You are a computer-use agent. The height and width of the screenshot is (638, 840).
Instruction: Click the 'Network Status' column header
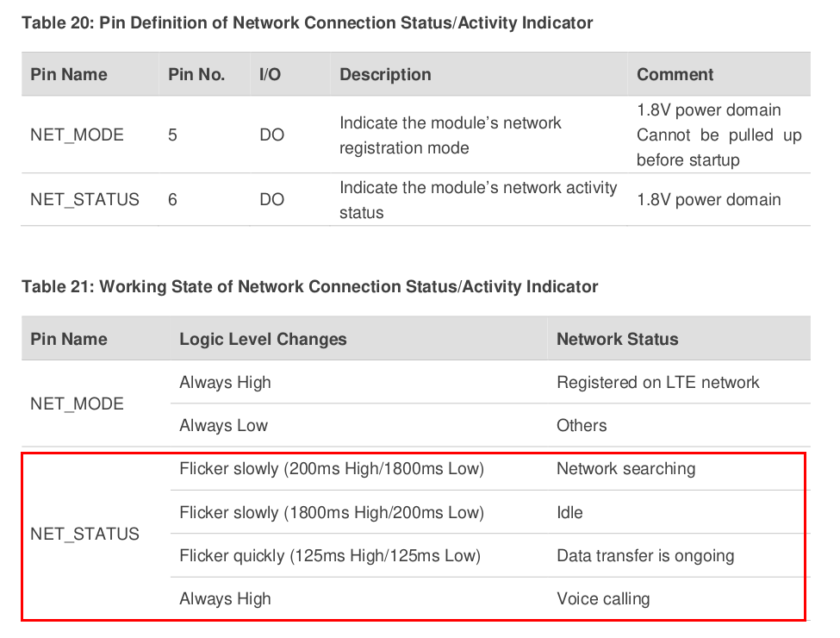pyautogui.click(x=617, y=339)
